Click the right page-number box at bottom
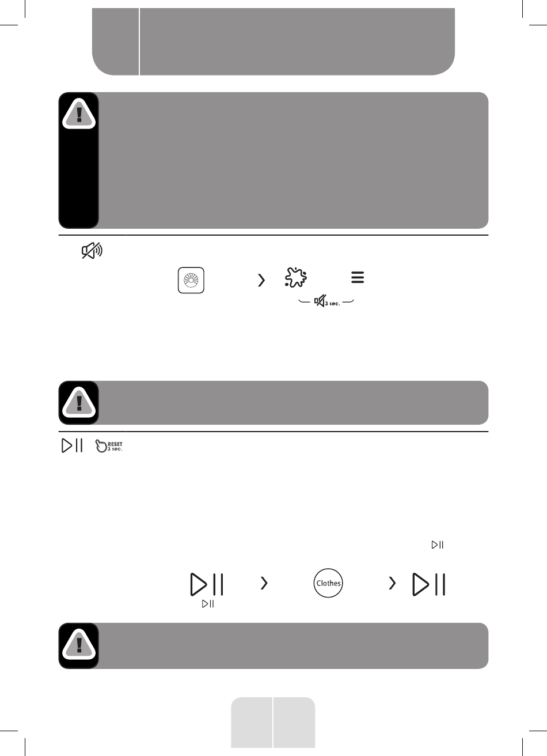The image size is (547, 756). click(295, 723)
